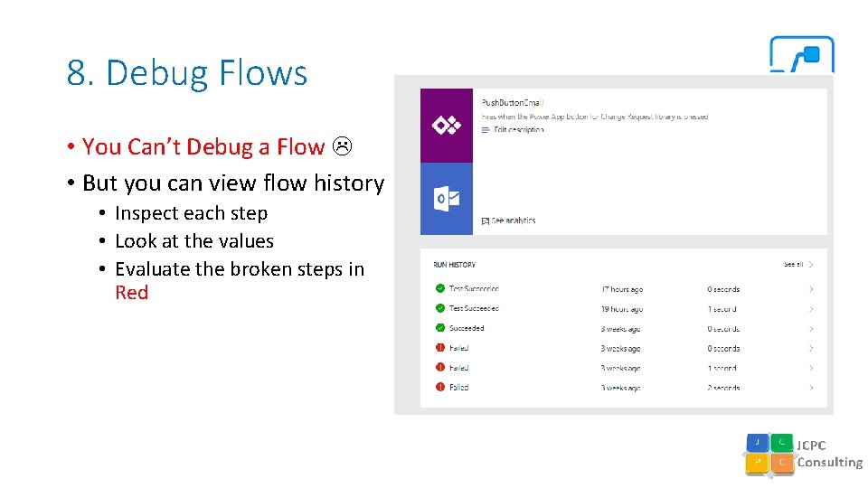Click the green check on the 17-hours-ago run

(x=440, y=289)
